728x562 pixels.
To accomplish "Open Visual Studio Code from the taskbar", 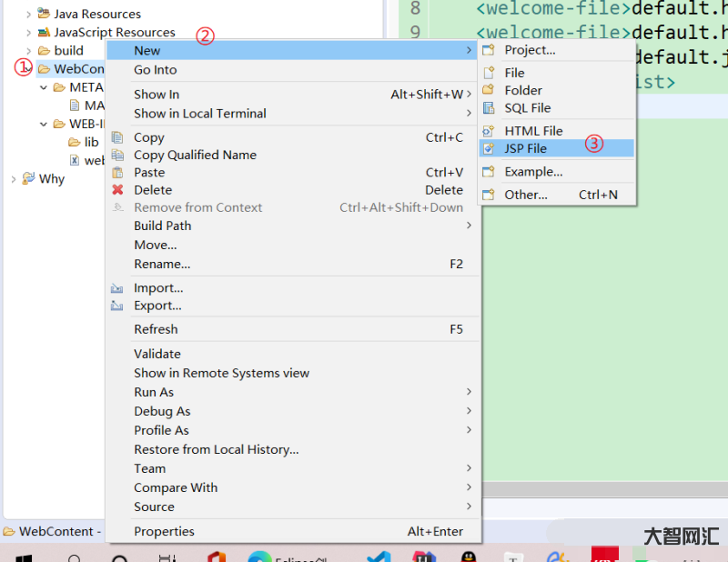I will coord(378,557).
